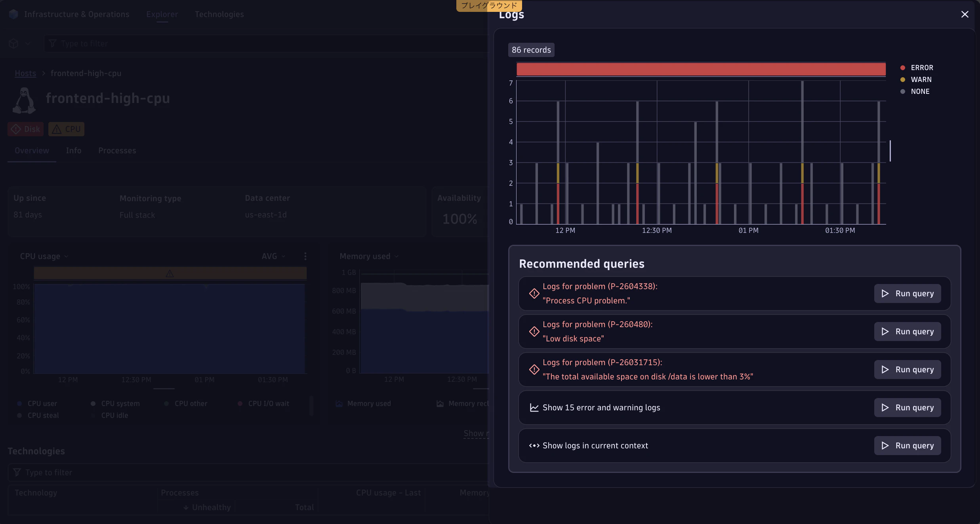980x524 pixels.
Task: Toggle the WARN legend series
Action: pos(916,80)
